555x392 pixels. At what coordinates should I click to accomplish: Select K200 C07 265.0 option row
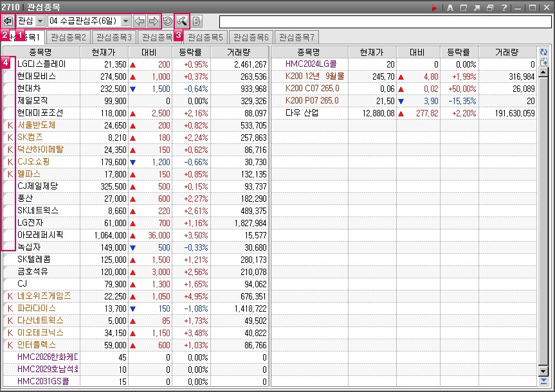[x=404, y=89]
